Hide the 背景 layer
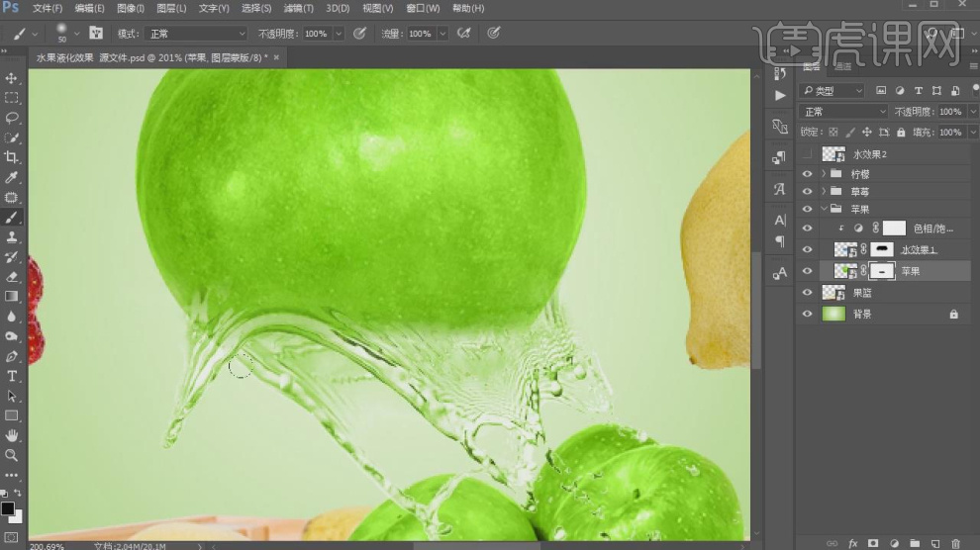The height and width of the screenshot is (550, 980). [808, 314]
